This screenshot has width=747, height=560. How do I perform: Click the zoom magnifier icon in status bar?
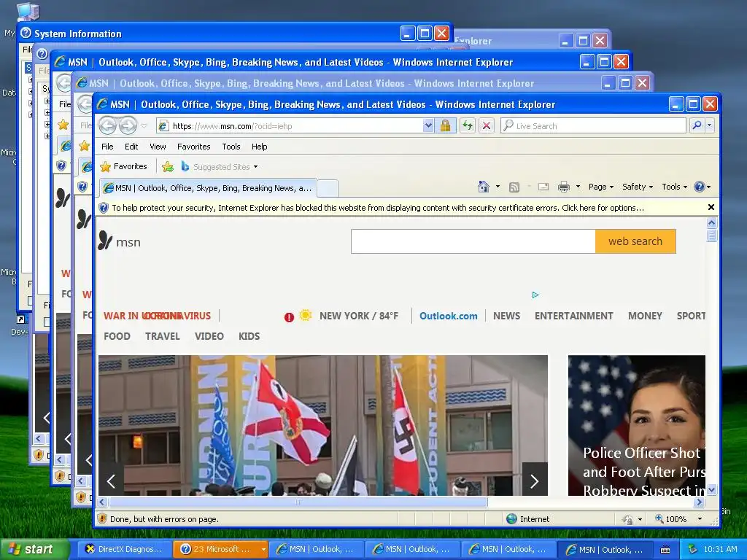(659, 518)
